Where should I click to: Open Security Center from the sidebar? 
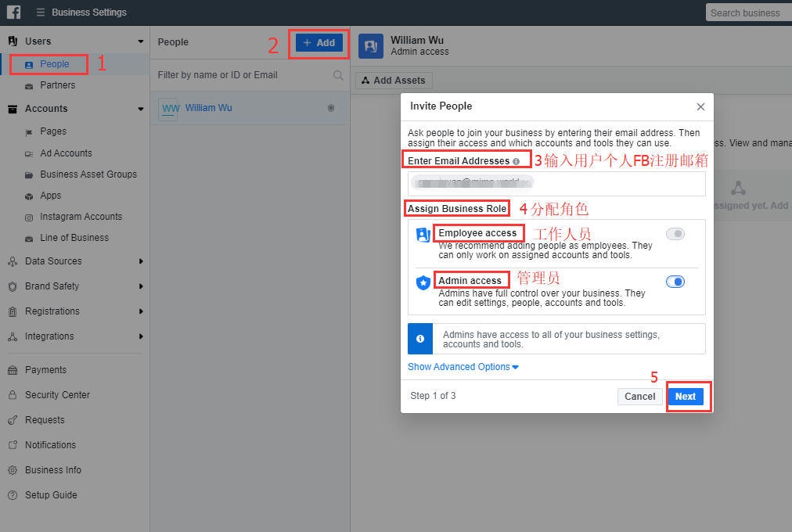tap(56, 395)
